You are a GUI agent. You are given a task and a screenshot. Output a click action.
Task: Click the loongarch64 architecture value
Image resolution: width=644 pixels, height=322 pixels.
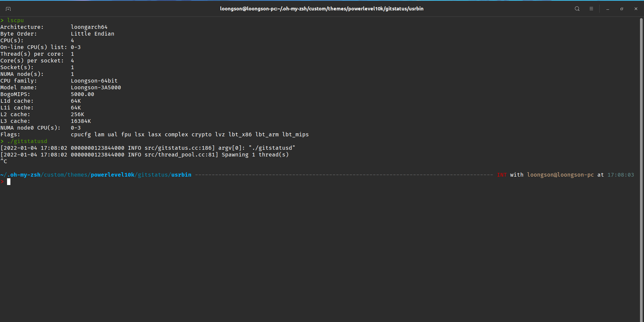89,27
